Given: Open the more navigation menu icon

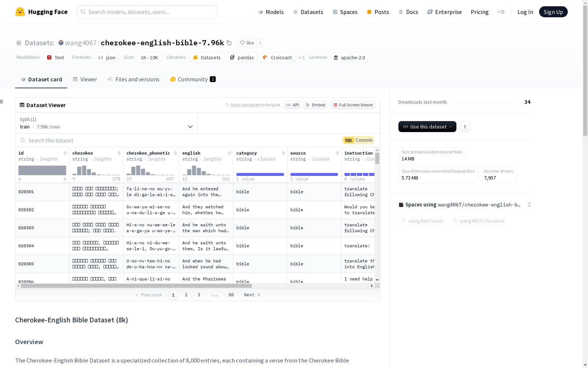Looking at the screenshot, I should click(x=501, y=12).
